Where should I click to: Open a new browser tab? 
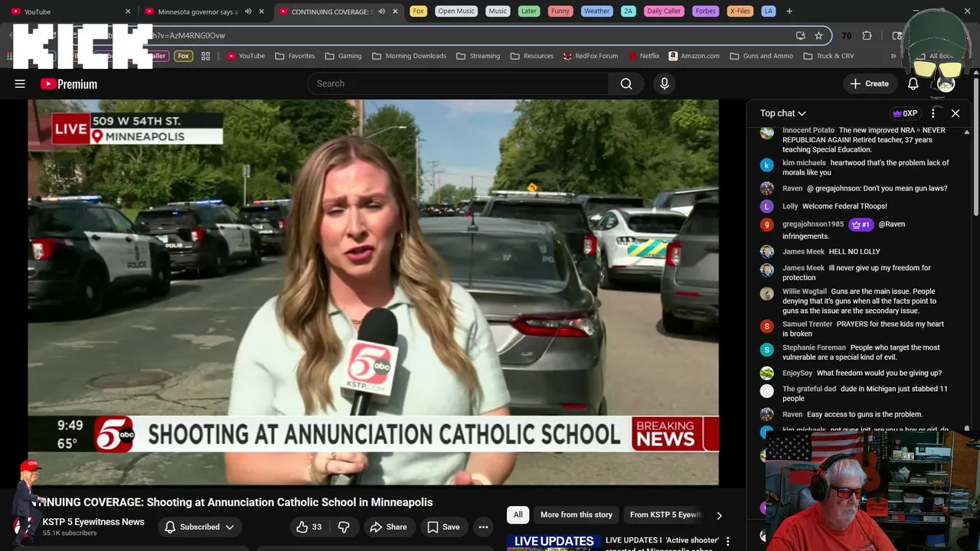click(x=789, y=11)
